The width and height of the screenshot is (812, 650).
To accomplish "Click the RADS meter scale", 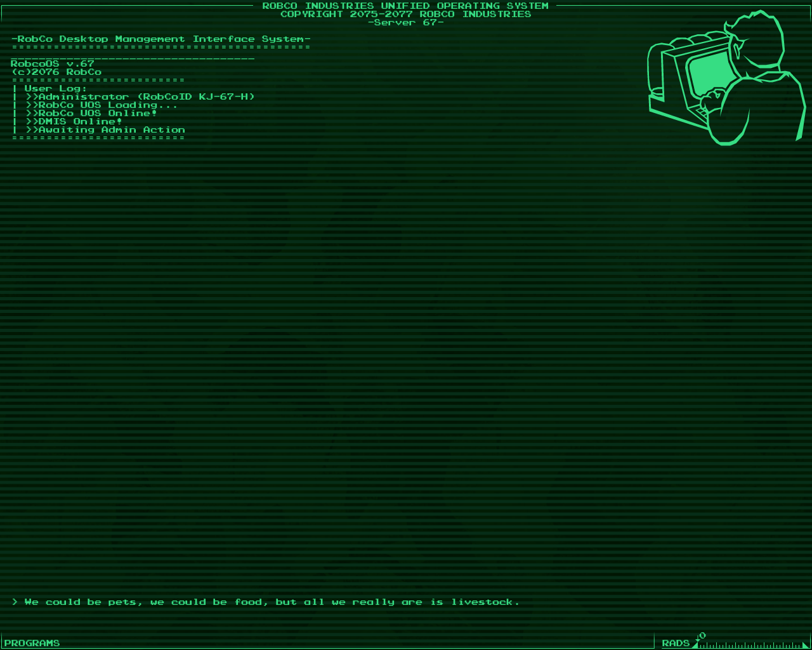I will click(x=752, y=644).
